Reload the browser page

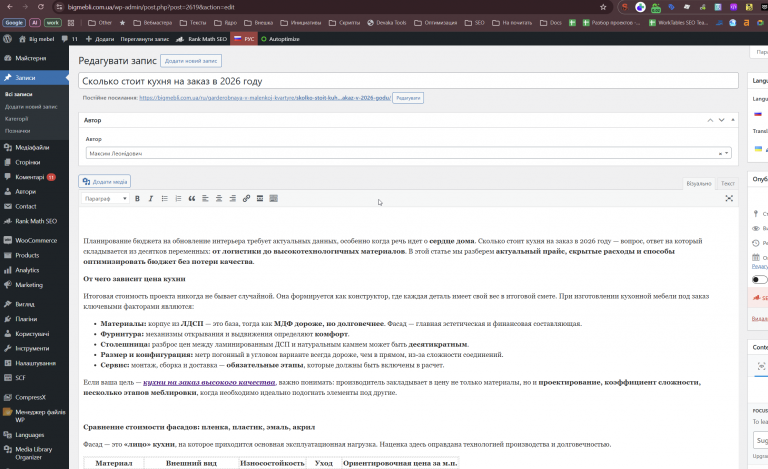click(x=41, y=7)
